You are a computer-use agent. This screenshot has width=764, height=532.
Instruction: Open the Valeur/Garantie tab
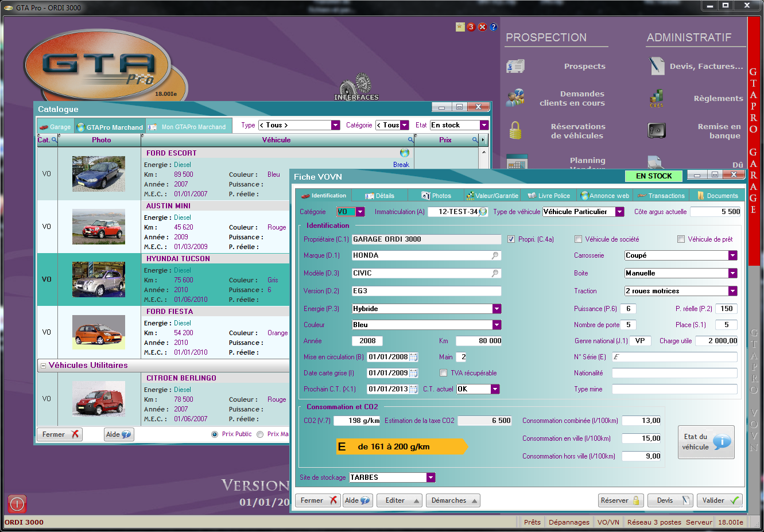tap(492, 196)
